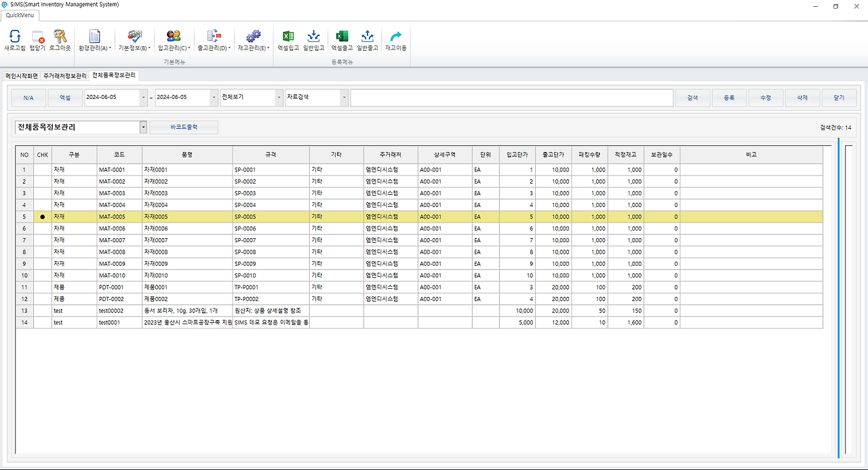Click the 검색건수: 14 count label
The height and width of the screenshot is (470, 868).
[x=835, y=128]
